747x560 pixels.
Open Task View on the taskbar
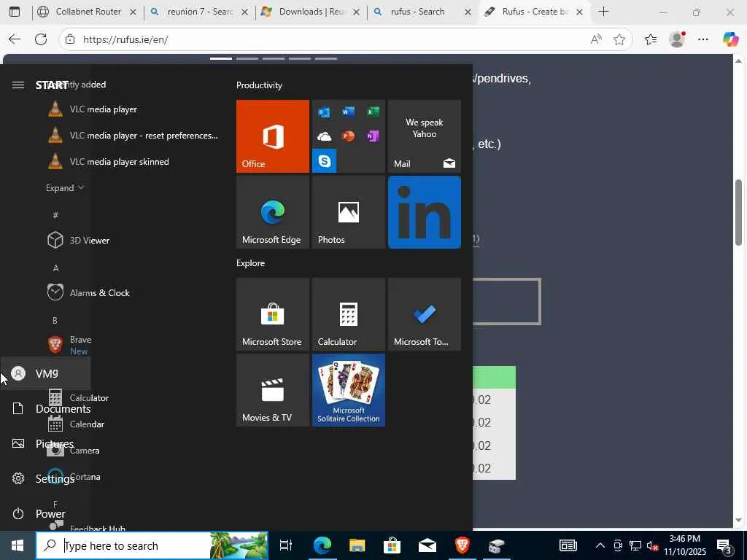pos(285,545)
